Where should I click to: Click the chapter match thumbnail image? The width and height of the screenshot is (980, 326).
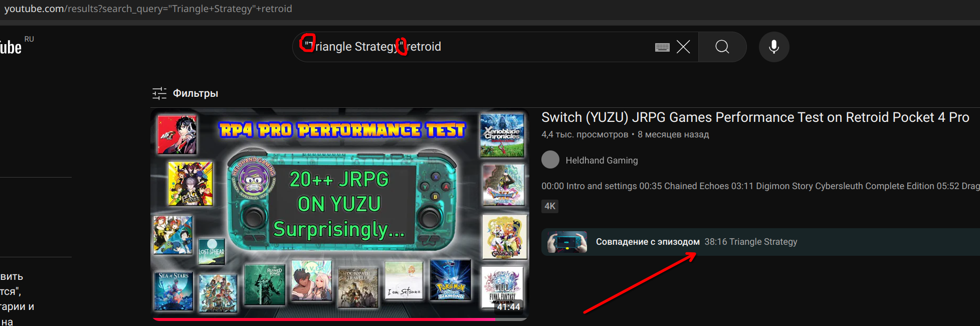click(x=567, y=242)
